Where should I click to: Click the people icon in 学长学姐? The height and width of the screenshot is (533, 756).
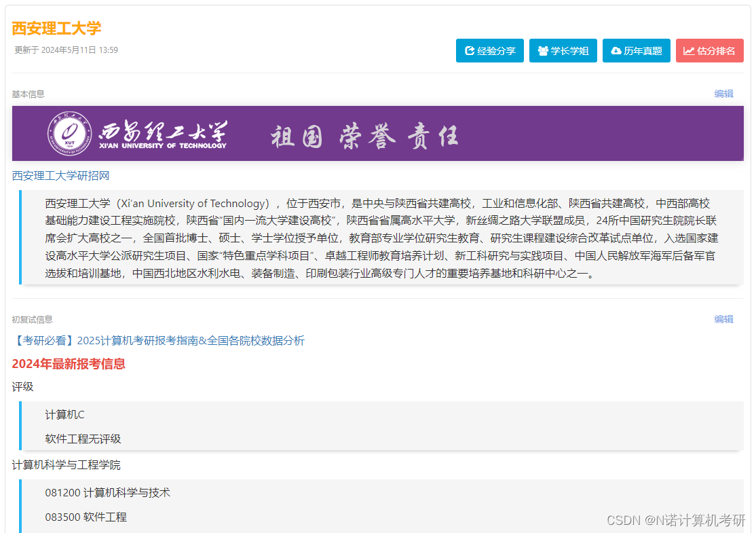pyautogui.click(x=543, y=51)
